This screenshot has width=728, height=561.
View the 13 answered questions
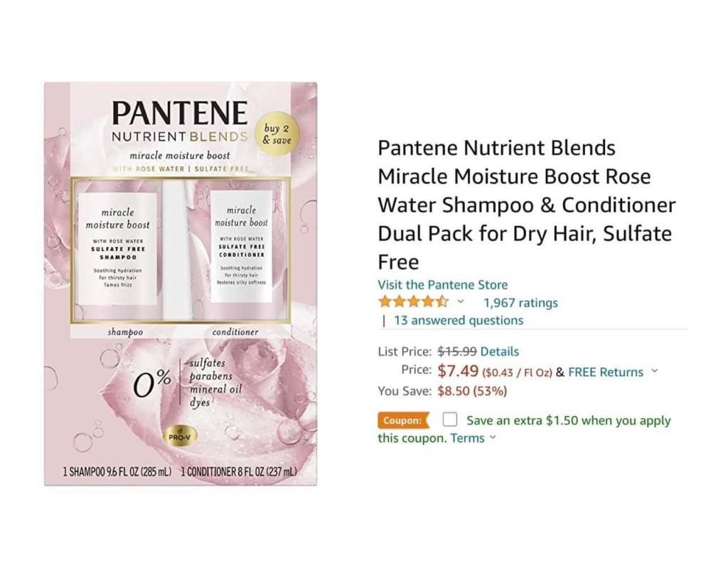click(x=459, y=321)
